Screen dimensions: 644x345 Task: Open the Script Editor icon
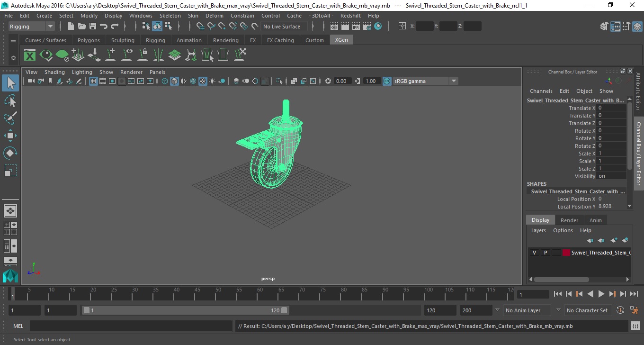click(x=635, y=326)
